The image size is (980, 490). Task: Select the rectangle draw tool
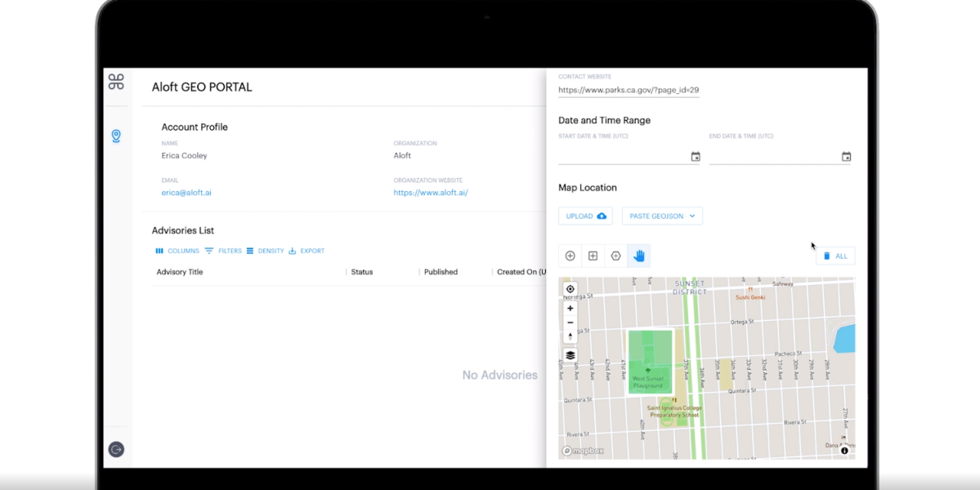[593, 256]
